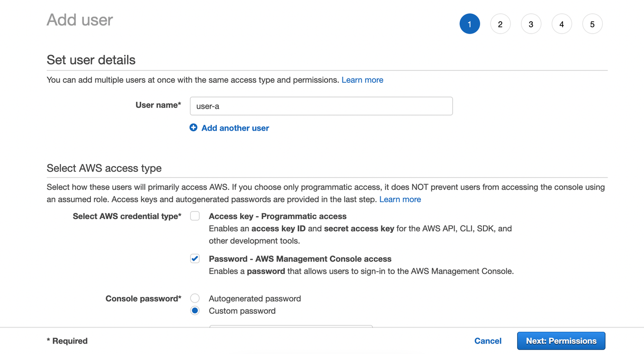Go to step 2 in wizard progress

(500, 24)
